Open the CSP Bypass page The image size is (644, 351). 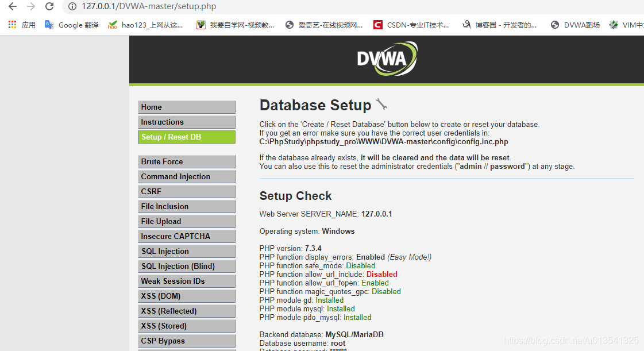(x=186, y=341)
